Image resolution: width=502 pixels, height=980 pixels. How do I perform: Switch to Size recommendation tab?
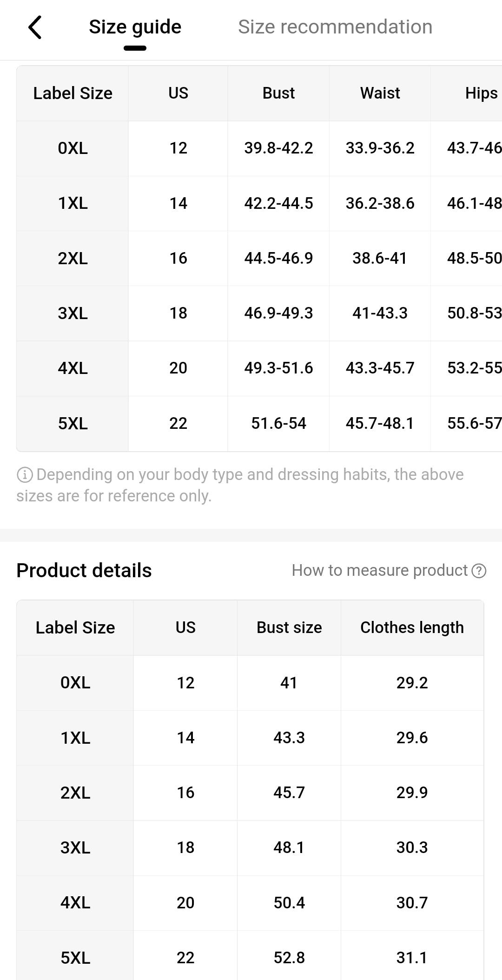(335, 27)
